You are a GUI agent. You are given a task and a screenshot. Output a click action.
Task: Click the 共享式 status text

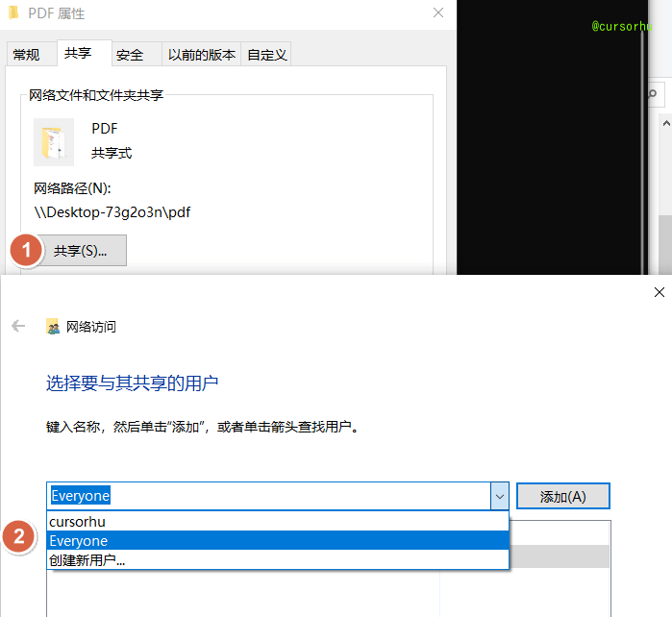click(x=112, y=153)
